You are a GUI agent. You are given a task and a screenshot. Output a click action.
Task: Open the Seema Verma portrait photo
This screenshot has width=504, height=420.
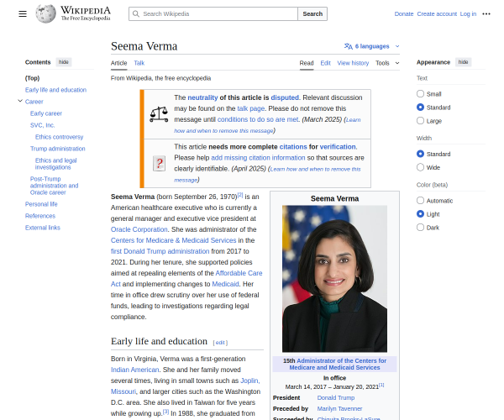(334, 279)
